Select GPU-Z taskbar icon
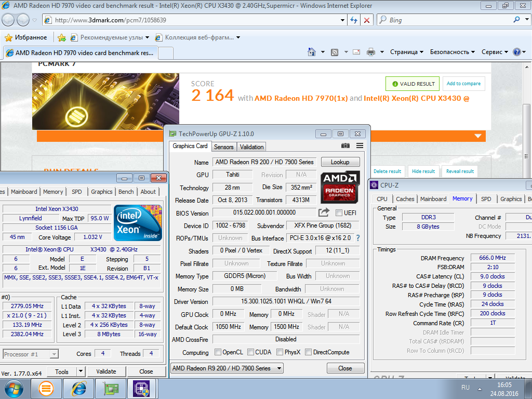 110,389
